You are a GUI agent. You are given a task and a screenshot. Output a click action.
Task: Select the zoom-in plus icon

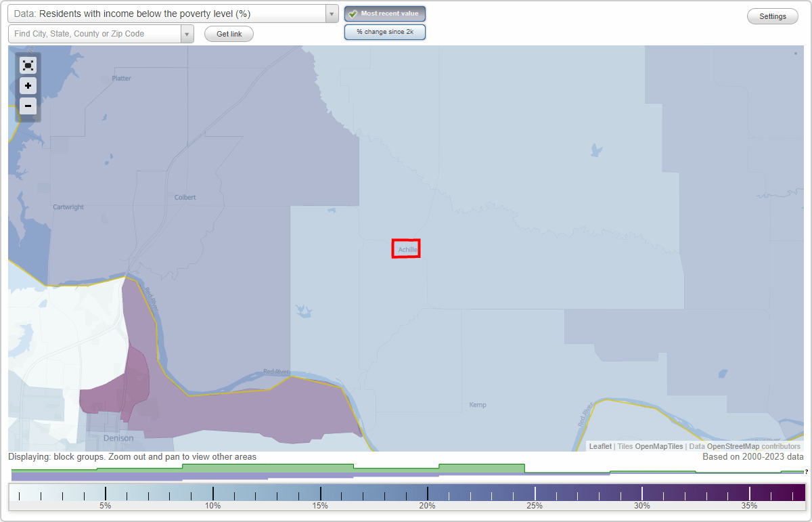coord(28,85)
